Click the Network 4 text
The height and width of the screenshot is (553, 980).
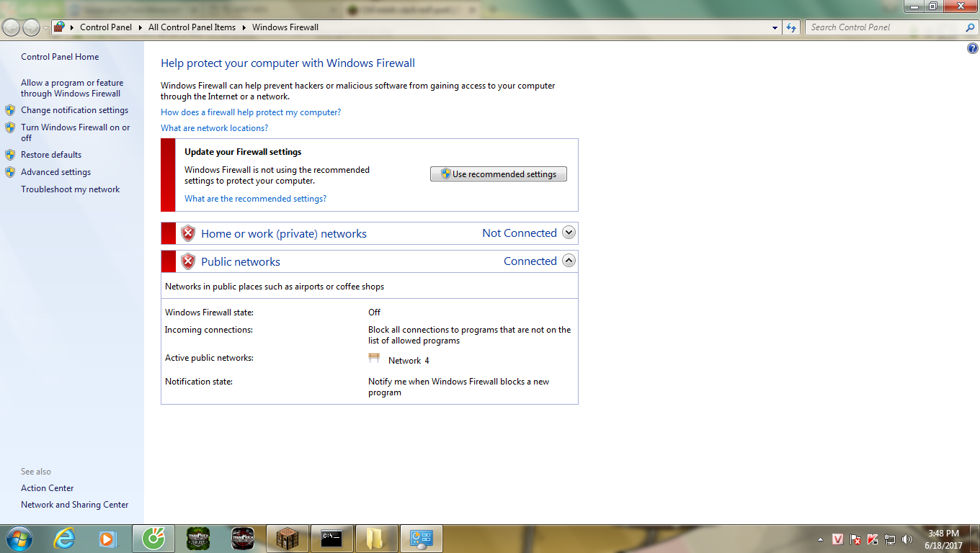click(409, 361)
